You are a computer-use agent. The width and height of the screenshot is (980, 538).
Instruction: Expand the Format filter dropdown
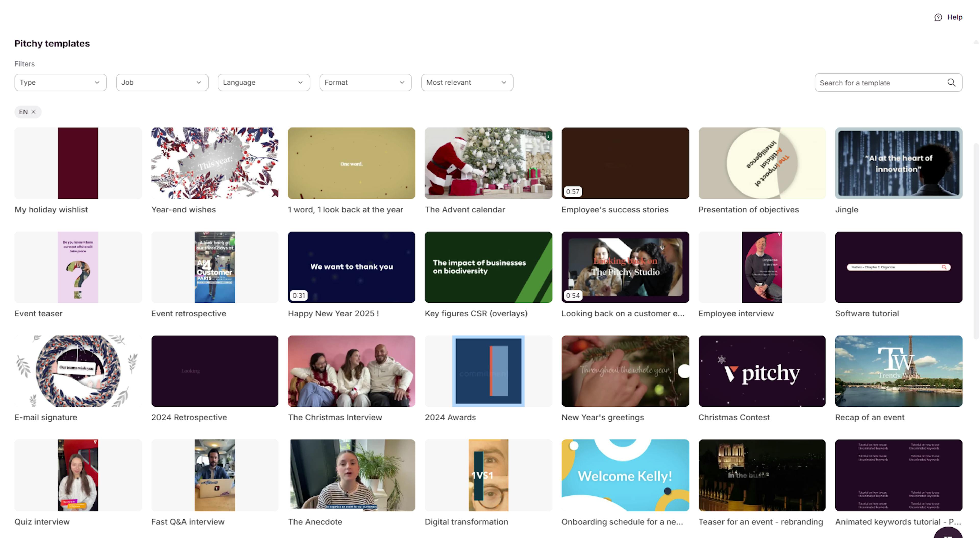coord(365,82)
